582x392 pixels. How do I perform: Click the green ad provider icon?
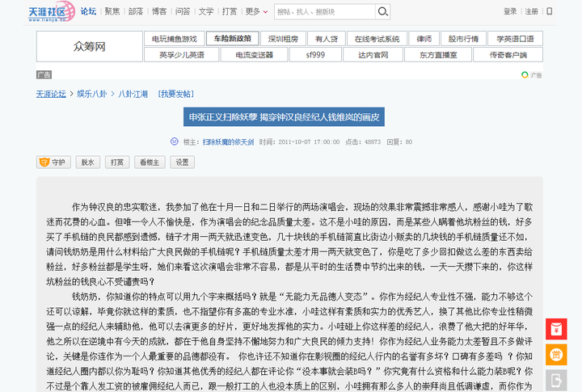525,75
